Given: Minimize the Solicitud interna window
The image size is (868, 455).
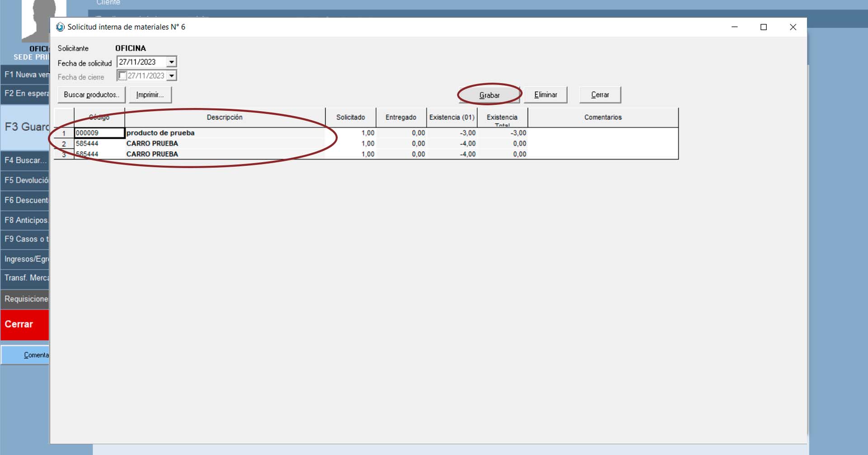Looking at the screenshot, I should 735,27.
